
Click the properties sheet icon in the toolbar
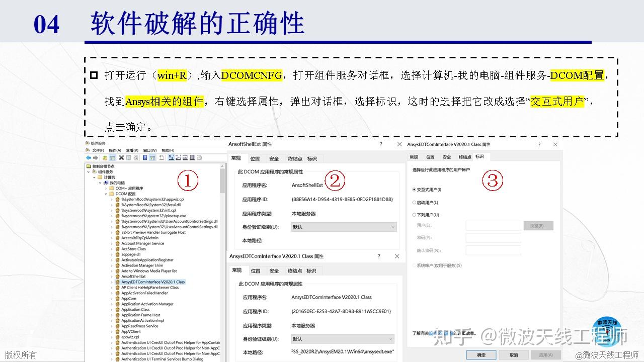tap(128, 158)
